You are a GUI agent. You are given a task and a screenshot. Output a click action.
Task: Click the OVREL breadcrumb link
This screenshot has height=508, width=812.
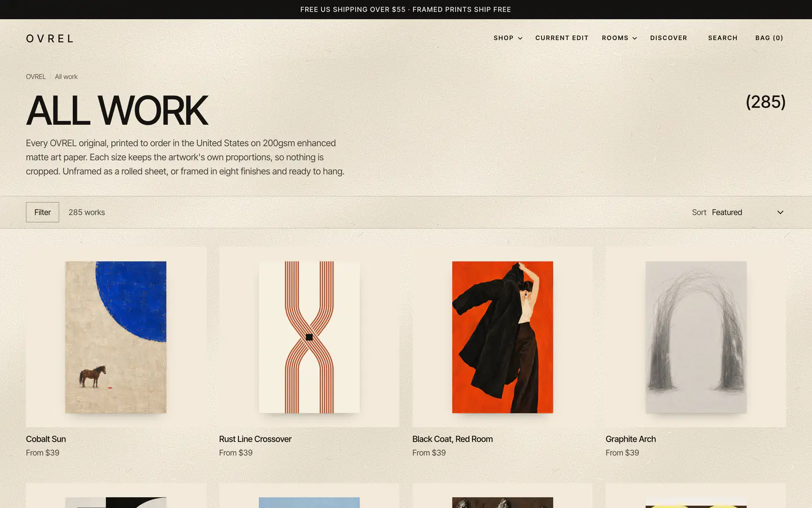(x=36, y=77)
